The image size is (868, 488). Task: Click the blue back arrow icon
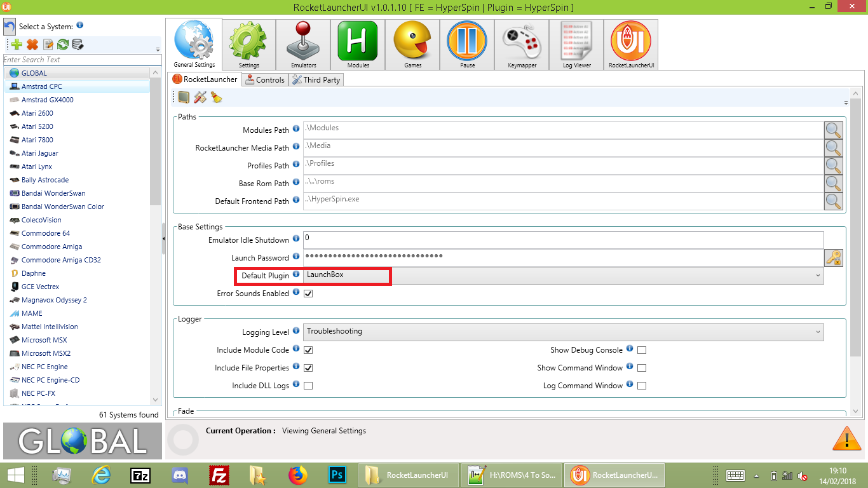click(x=10, y=27)
